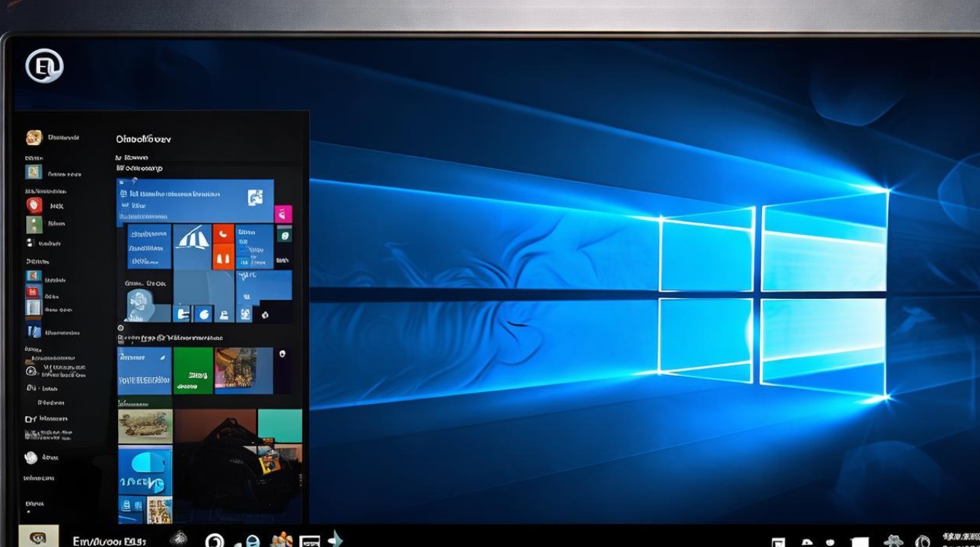Screen dimensions: 980x547
Task: Open the white sailboat tile in Start menu
Action: coord(192,247)
